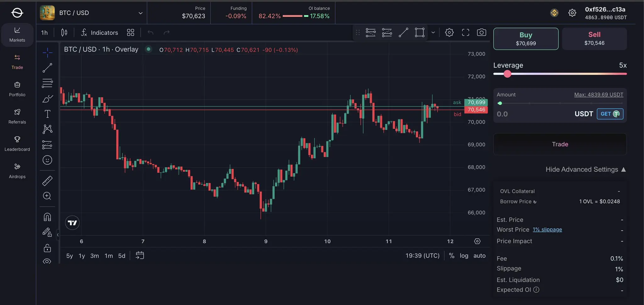Select rectangle shape in floating toolbar
The image size is (644, 305).
tap(420, 32)
